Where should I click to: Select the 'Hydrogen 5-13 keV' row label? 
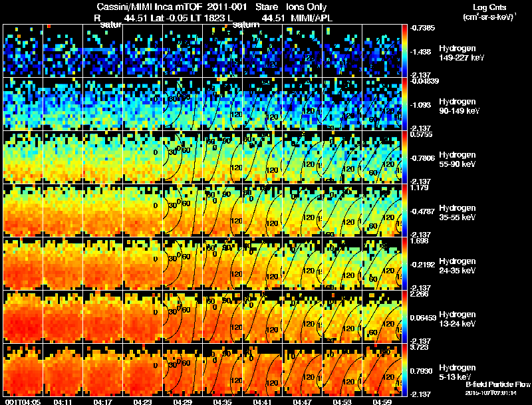tap(458, 372)
